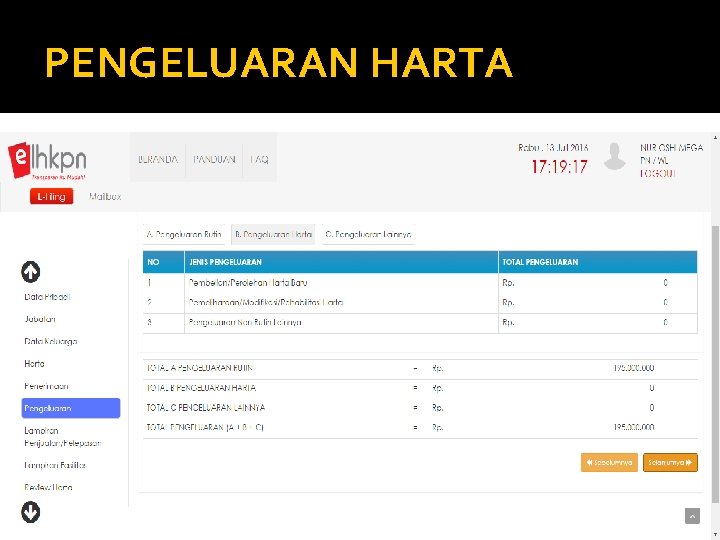
Task: Open Data Keluarga in sidebar
Action: click(x=51, y=341)
